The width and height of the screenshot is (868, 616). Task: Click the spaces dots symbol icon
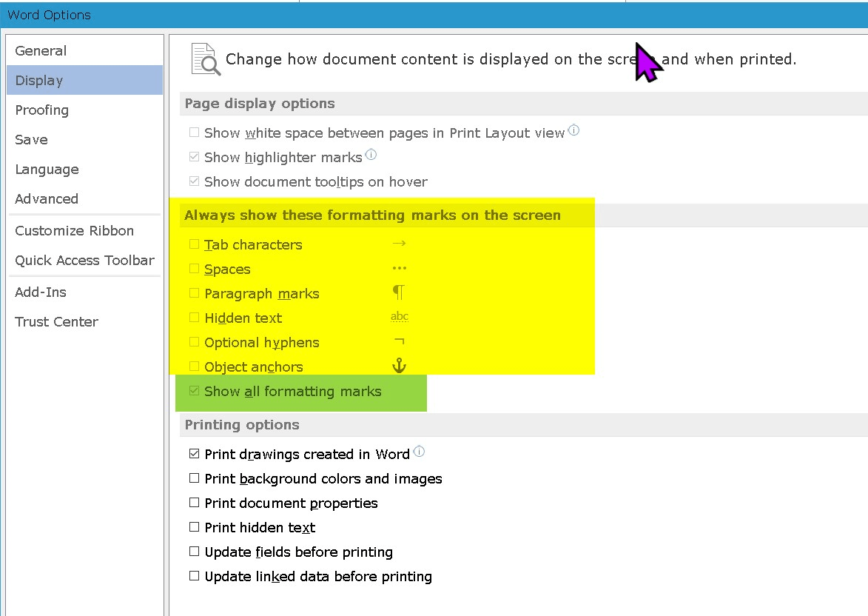pos(399,268)
